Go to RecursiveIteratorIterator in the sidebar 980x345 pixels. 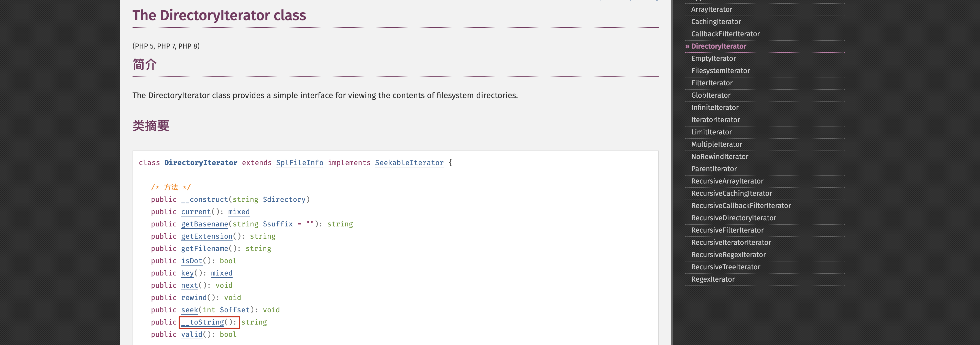(x=731, y=243)
